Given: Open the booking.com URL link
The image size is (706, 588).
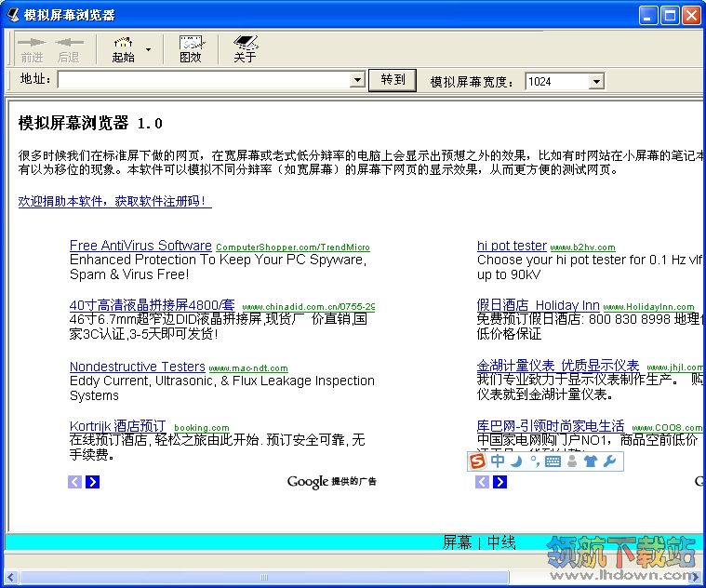Looking at the screenshot, I should [x=201, y=428].
